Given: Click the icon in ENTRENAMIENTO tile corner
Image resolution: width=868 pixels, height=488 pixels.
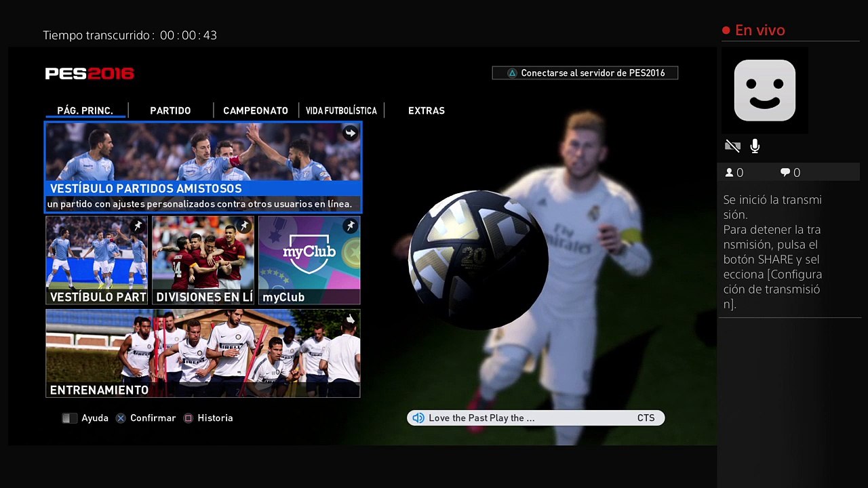Looking at the screenshot, I should coord(350,319).
